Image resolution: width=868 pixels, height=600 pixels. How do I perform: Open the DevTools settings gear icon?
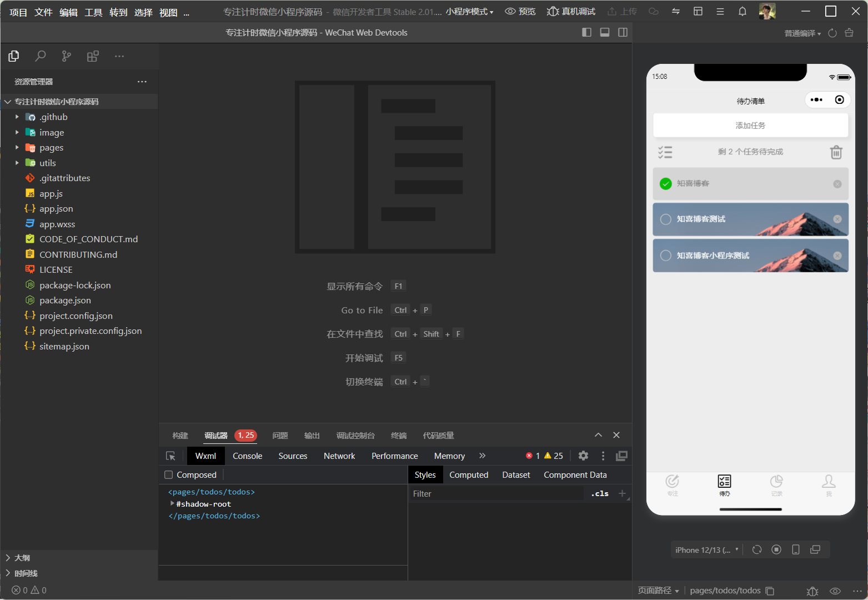click(583, 456)
